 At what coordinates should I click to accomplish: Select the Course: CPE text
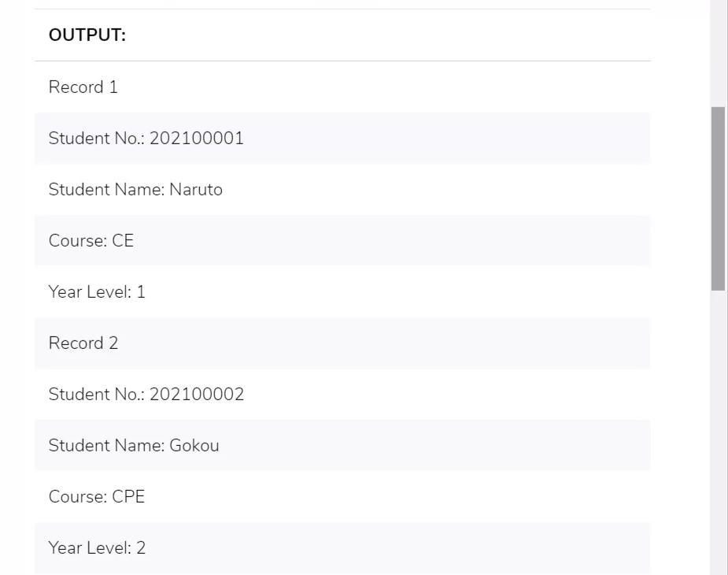pos(97,496)
